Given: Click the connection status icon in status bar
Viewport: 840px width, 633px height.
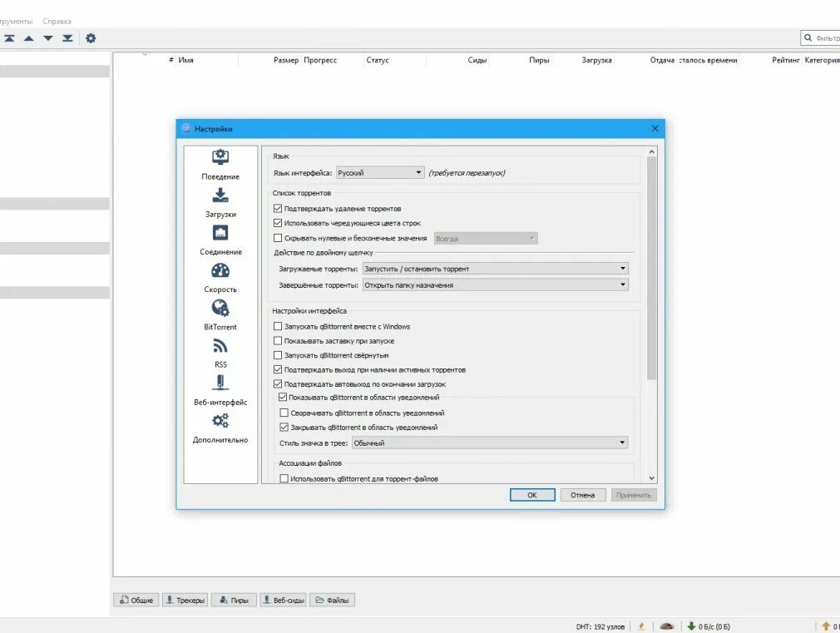Looking at the screenshot, I should click(642, 626).
